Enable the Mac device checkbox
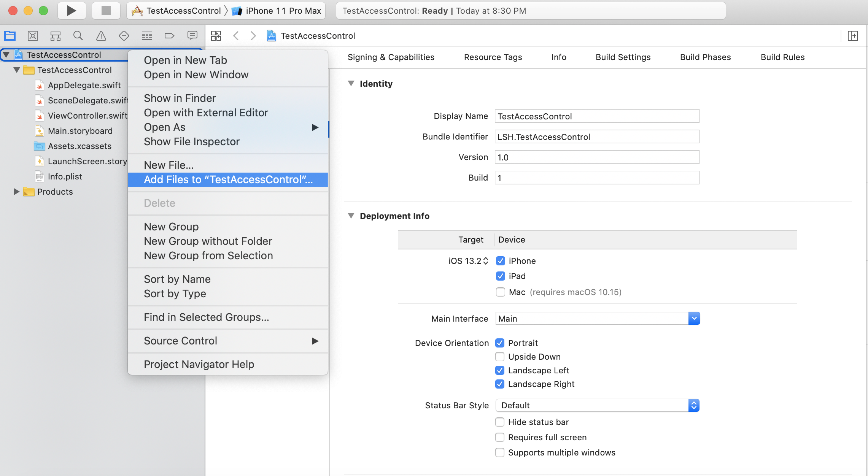868x476 pixels. [501, 292]
